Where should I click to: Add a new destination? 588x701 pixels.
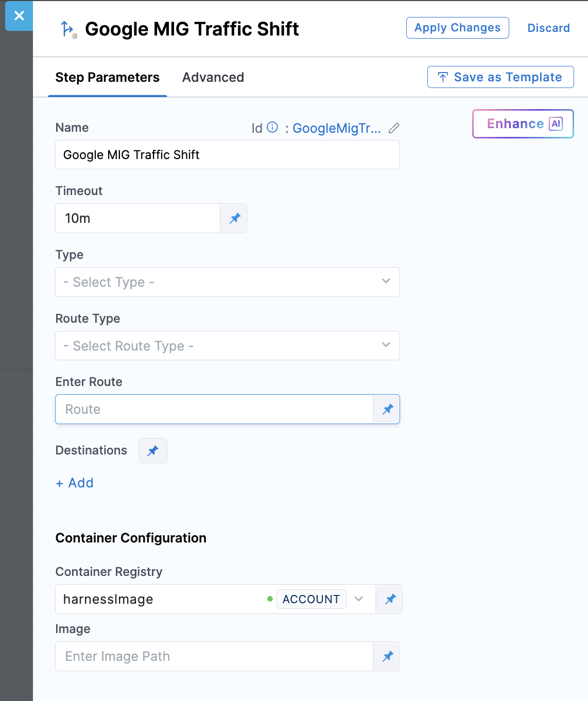tap(75, 483)
